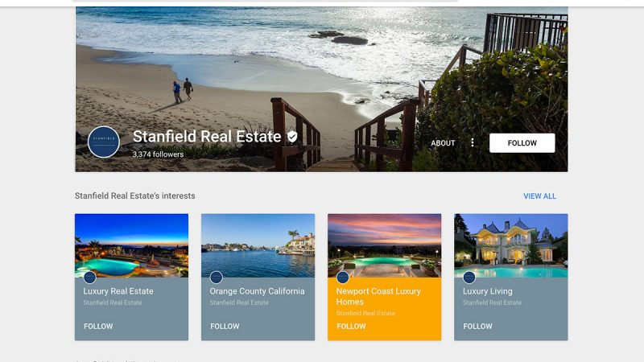Open the Luxury Living mansion thumbnail
Image resolution: width=644 pixels, height=362 pixels.
click(x=511, y=245)
